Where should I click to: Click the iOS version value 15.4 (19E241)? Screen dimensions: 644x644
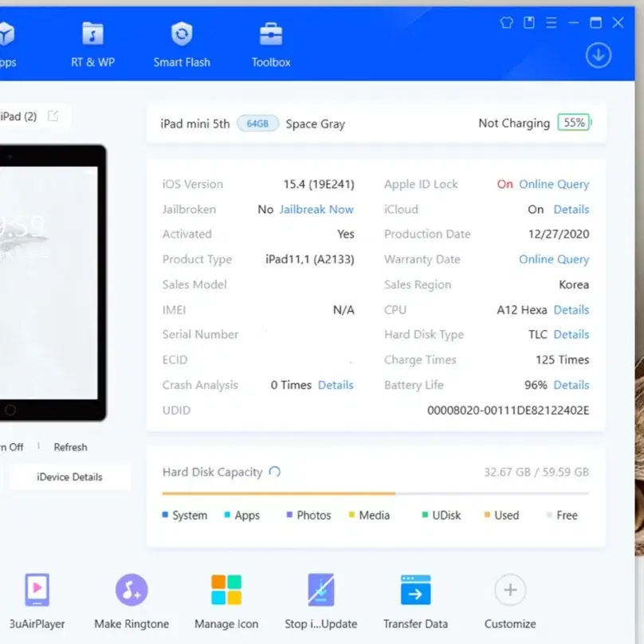pyautogui.click(x=319, y=184)
